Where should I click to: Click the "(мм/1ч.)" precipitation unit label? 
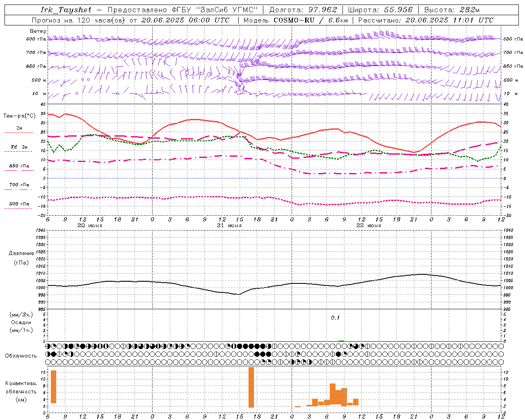point(21,330)
